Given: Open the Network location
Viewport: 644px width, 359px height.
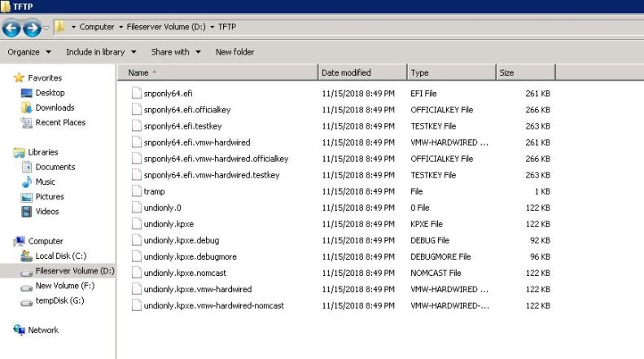Looking at the screenshot, I should pos(43,330).
